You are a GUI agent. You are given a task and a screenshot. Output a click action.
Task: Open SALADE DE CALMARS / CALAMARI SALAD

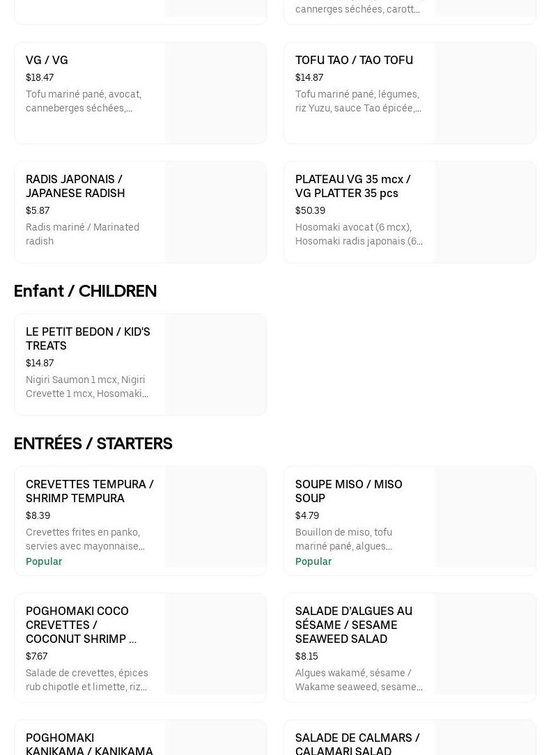tap(357, 744)
